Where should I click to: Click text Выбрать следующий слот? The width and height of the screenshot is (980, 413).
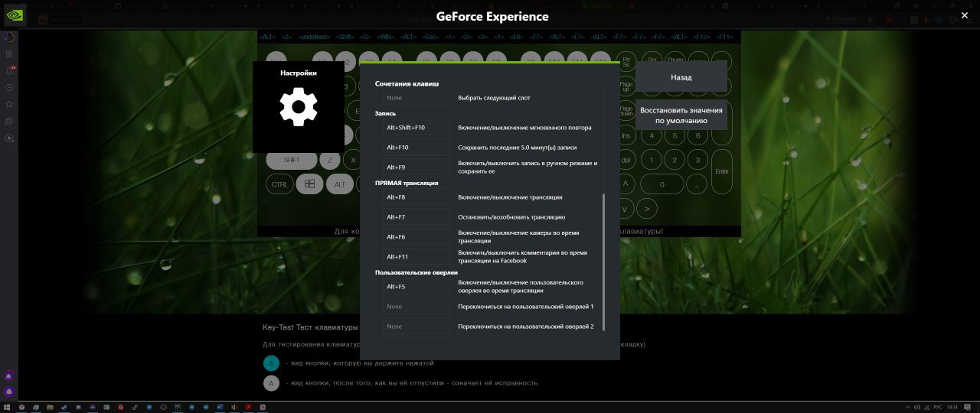pyautogui.click(x=494, y=98)
